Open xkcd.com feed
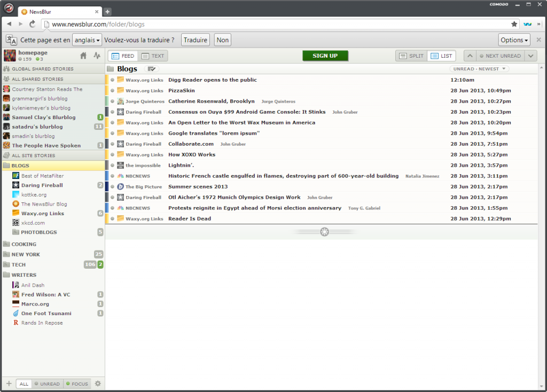The width and height of the screenshot is (547, 392). 53,223
